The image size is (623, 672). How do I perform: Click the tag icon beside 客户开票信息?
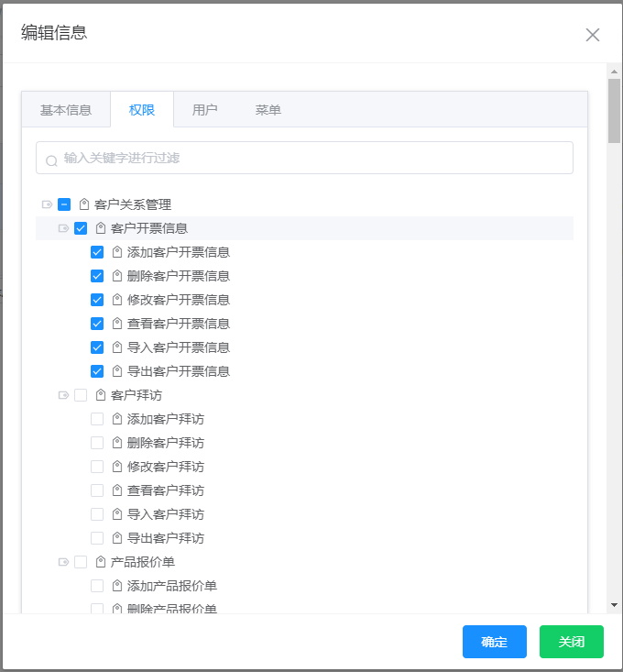[x=101, y=228]
